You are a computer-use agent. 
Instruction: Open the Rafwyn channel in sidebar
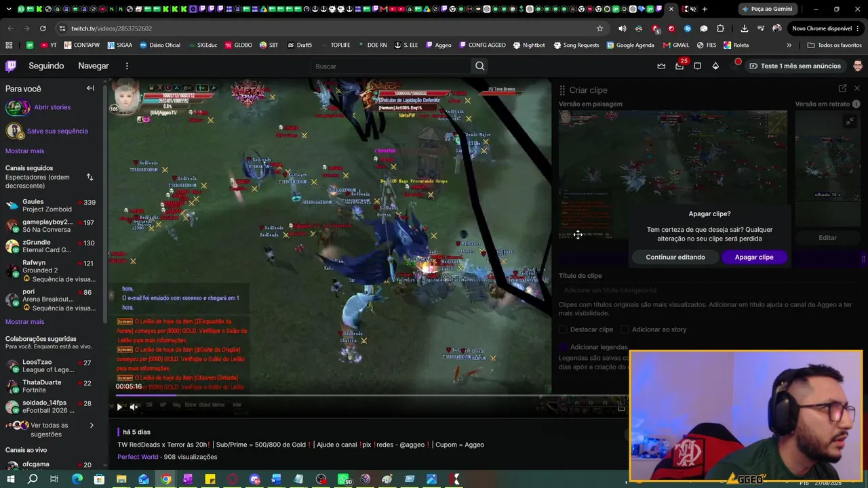tap(53, 270)
